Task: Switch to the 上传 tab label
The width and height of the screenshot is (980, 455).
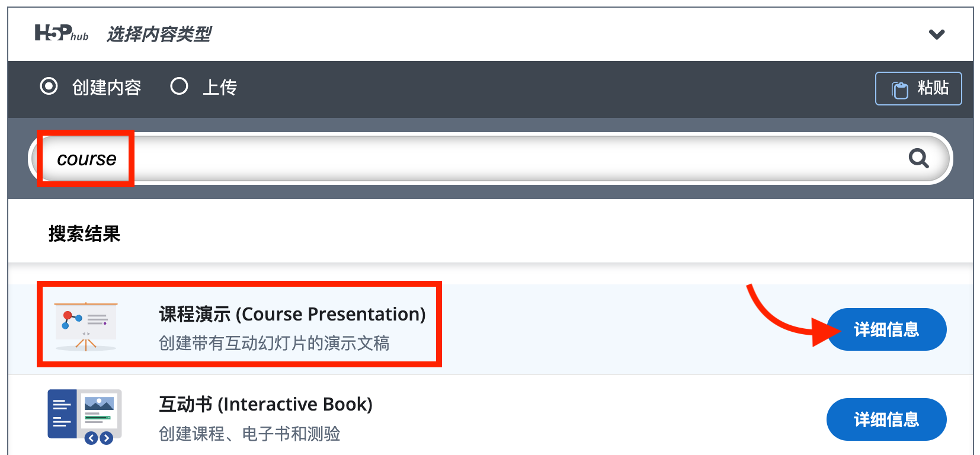Action: [x=220, y=88]
